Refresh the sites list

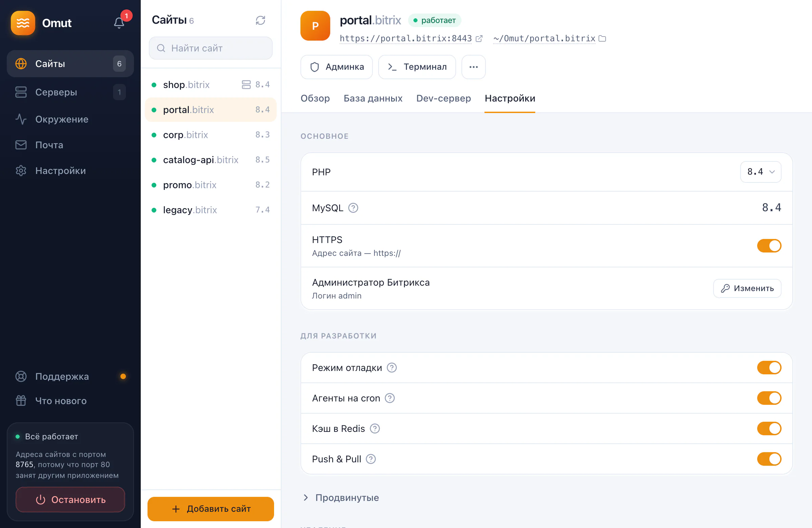click(260, 20)
